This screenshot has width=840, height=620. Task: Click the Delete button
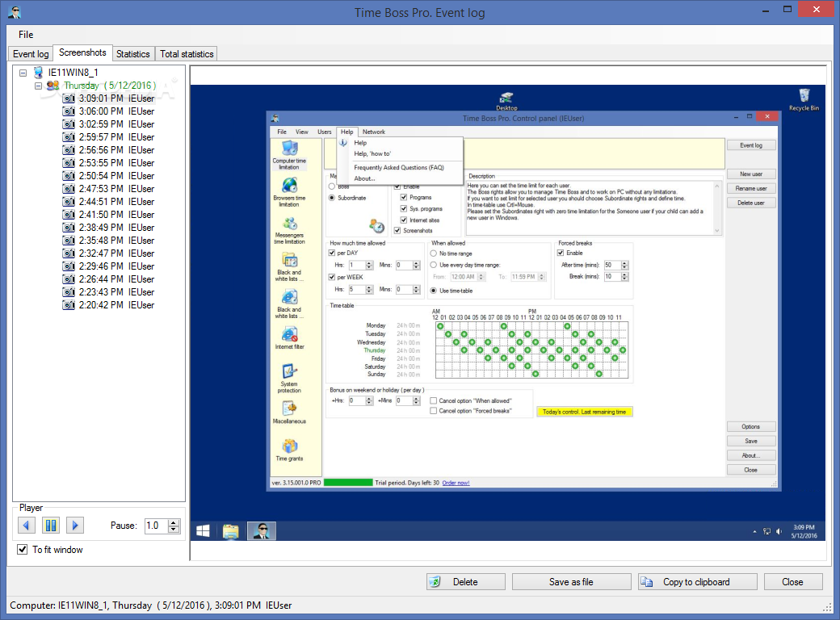[x=466, y=582]
